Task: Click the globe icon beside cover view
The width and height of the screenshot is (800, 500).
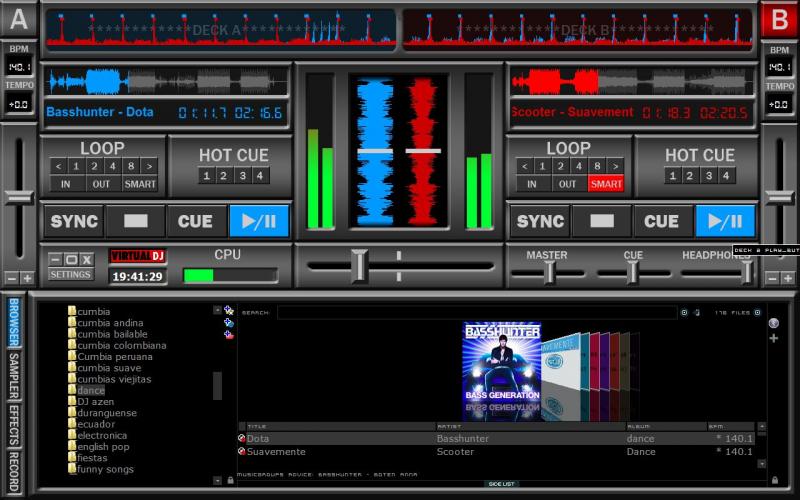Action: coord(773,323)
